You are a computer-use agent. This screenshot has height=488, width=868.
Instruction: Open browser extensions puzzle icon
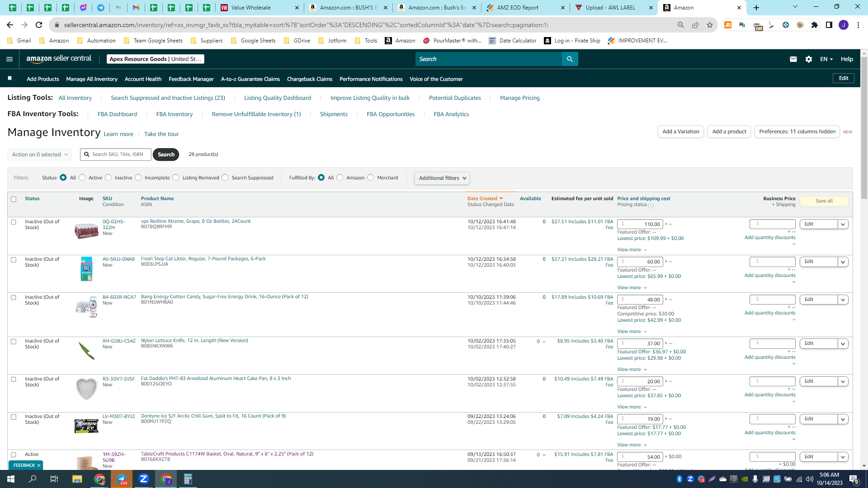[x=815, y=25]
